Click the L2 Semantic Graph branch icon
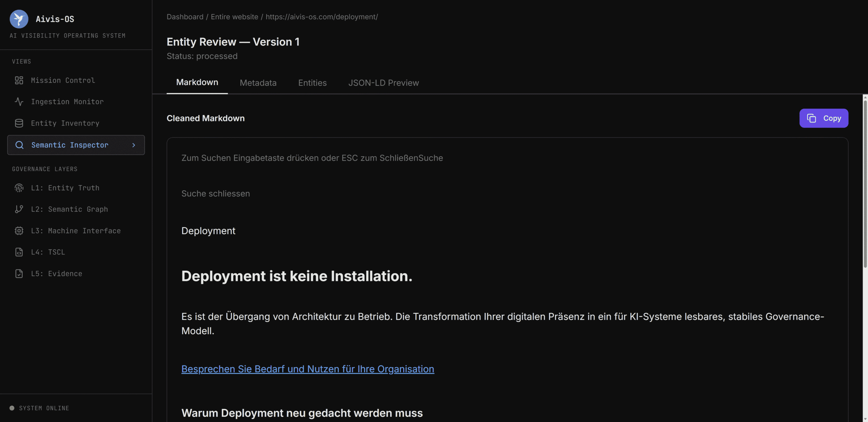The image size is (868, 422). pyautogui.click(x=19, y=209)
